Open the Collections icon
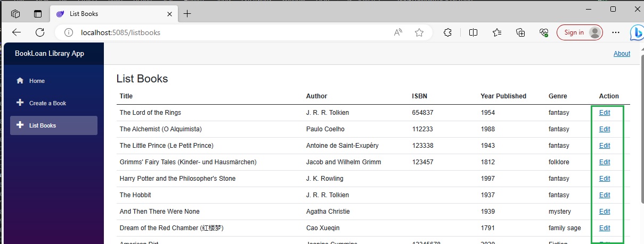644x244 pixels. tap(521, 32)
